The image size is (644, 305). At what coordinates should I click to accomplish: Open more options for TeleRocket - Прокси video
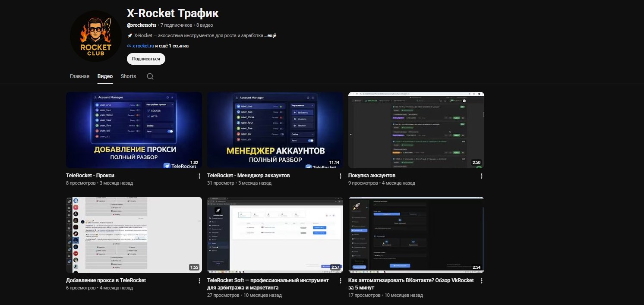[199, 176]
